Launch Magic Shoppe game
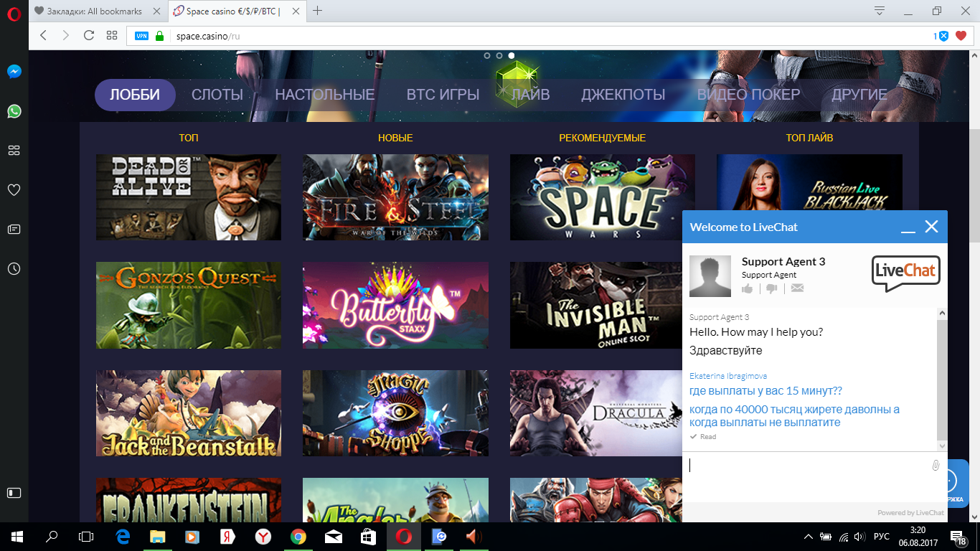980x551 pixels. coord(395,413)
